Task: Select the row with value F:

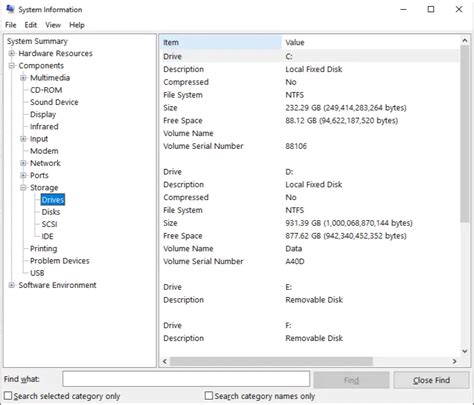Action: click(x=309, y=325)
